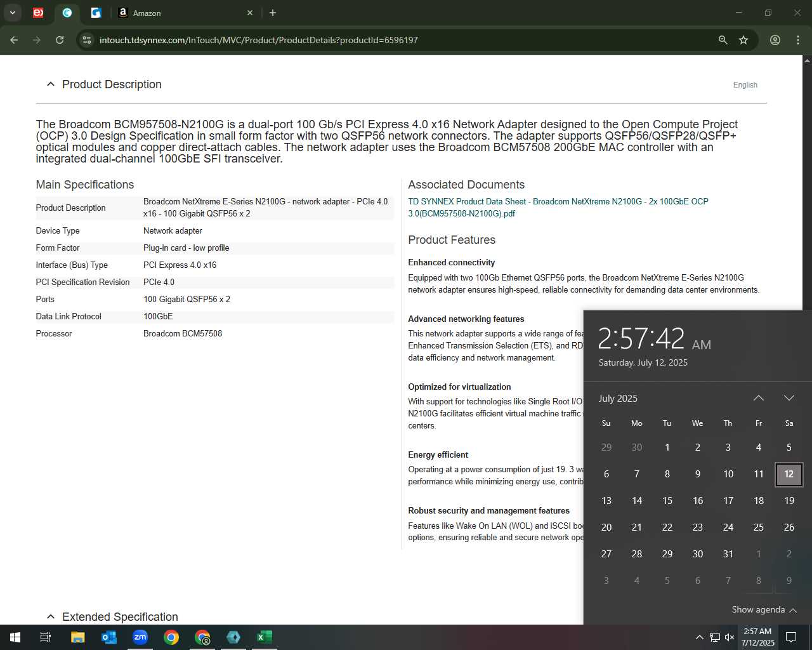Click the '100GbE' Data Link Protocol value
The height and width of the screenshot is (650, 812).
[x=158, y=317]
